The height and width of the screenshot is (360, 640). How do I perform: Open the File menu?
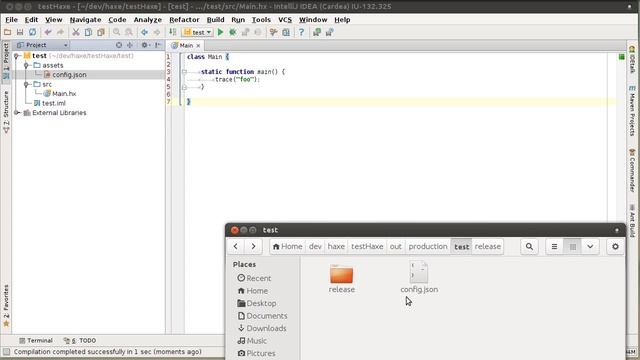tap(11, 20)
